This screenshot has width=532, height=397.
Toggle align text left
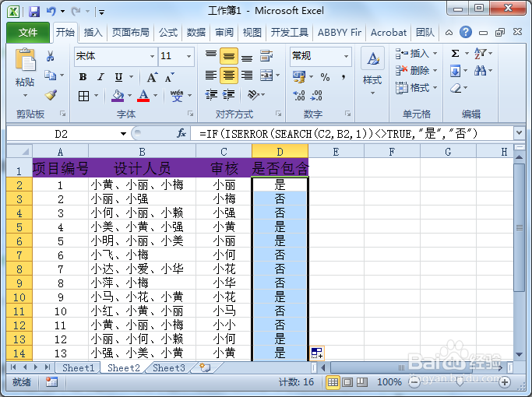[211, 76]
